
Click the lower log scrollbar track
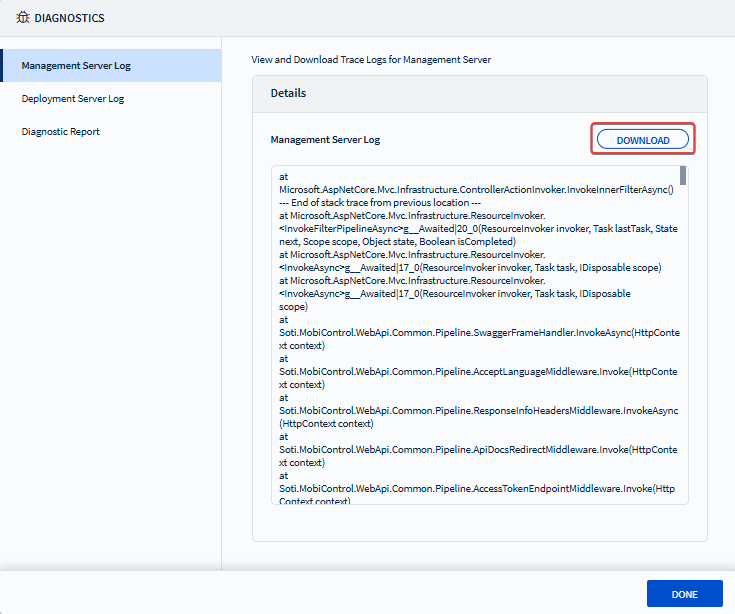pyautogui.click(x=683, y=400)
